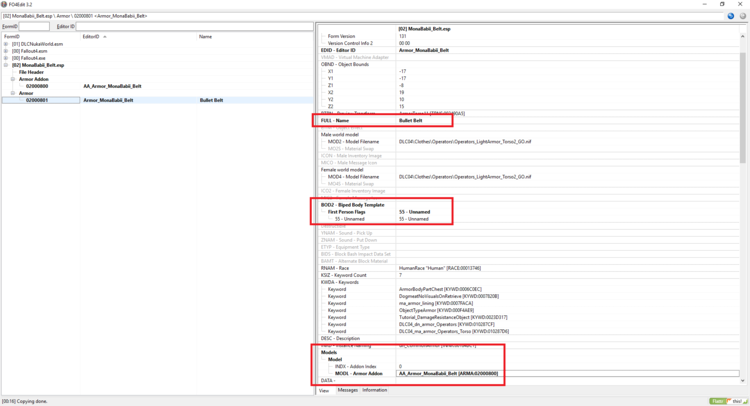Focus the Editor ID search field
Image resolution: width=750 pixels, height=406 pixels.
pyautogui.click(x=195, y=26)
